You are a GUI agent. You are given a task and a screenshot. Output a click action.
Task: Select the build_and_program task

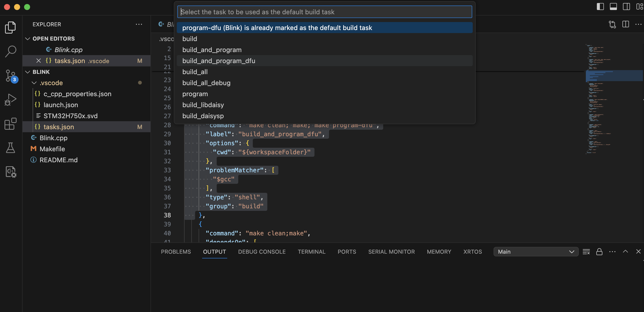(325, 50)
